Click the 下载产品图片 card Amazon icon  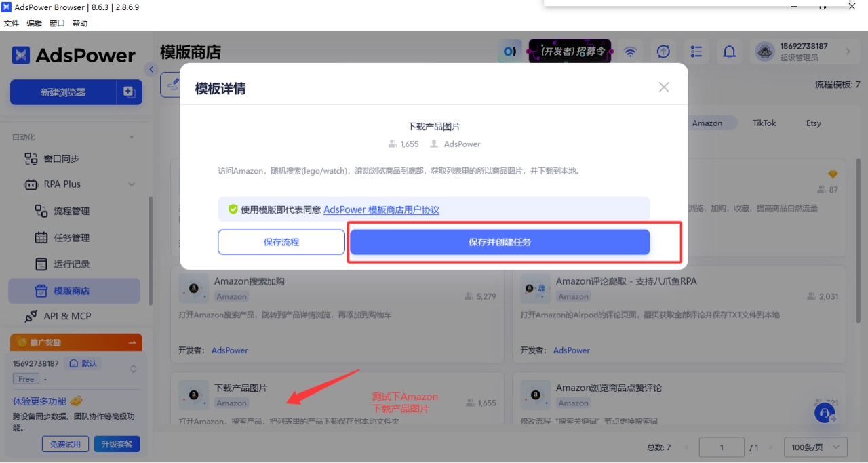pos(193,395)
